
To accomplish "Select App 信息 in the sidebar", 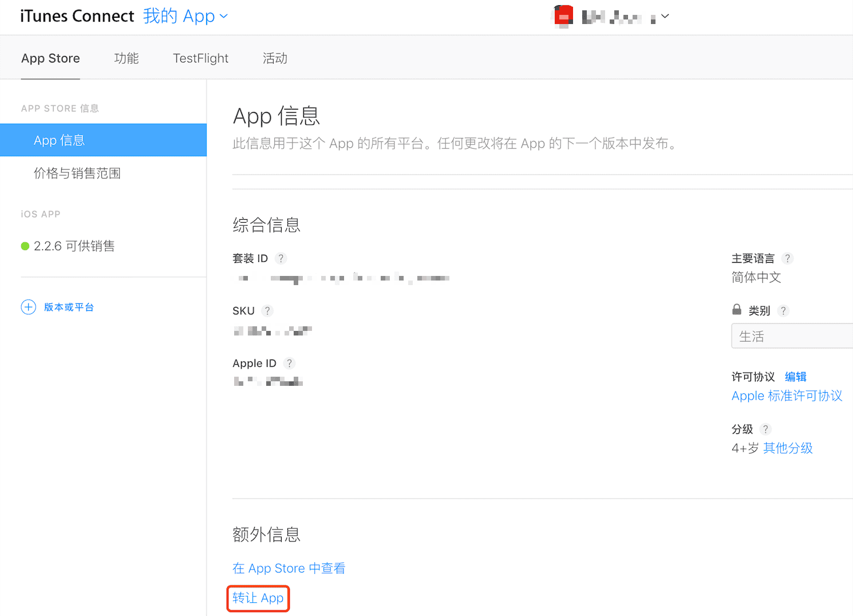I will coord(103,140).
